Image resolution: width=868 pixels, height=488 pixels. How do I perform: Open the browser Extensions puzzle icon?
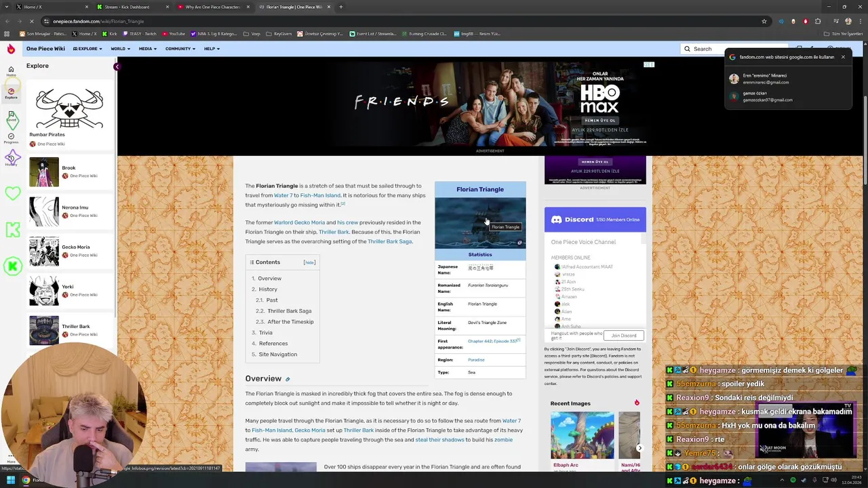tap(818, 21)
